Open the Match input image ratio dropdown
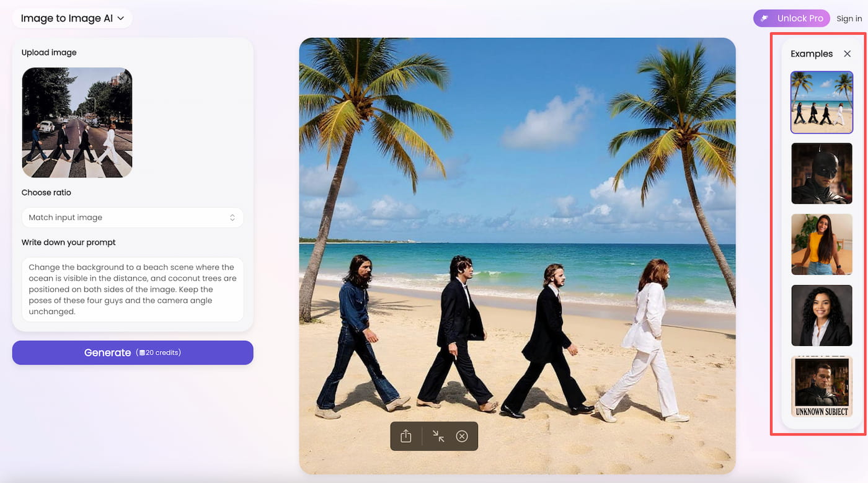The image size is (868, 483). pyautogui.click(x=132, y=218)
